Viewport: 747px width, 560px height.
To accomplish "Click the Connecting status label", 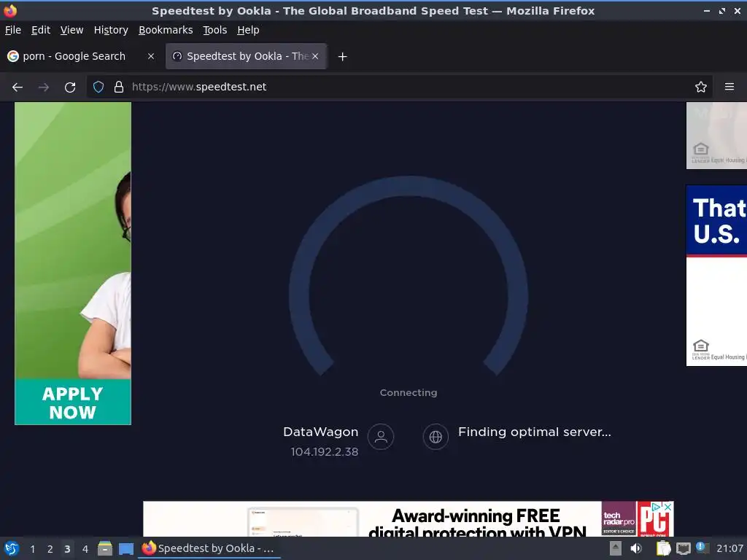I will [409, 392].
